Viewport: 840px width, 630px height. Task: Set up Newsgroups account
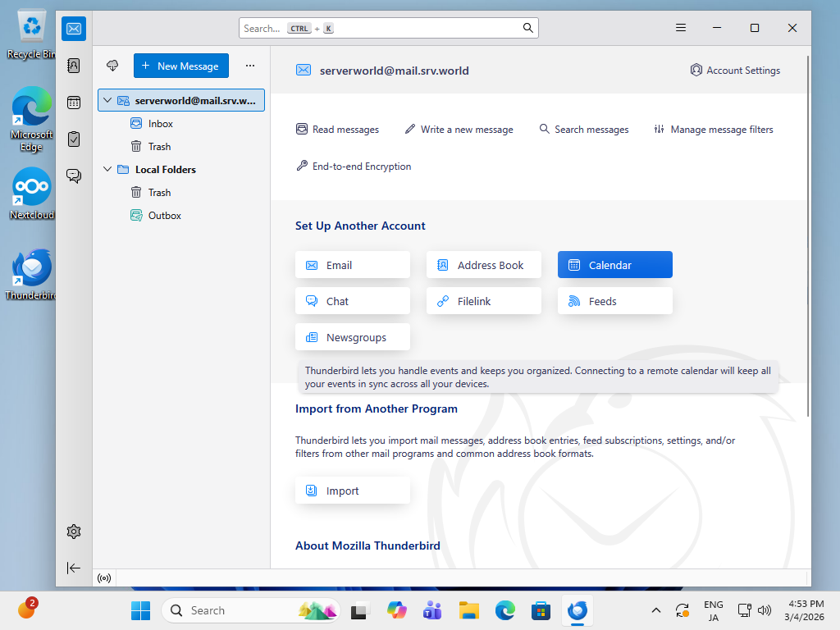[x=353, y=337]
